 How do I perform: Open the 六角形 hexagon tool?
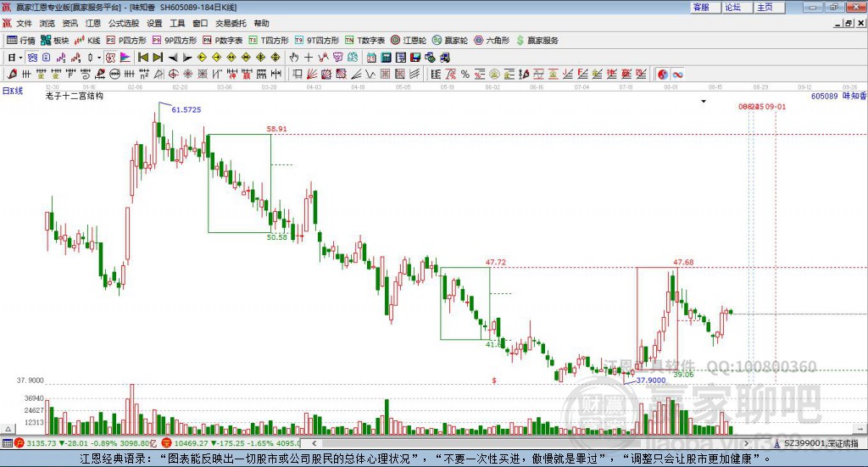[492, 41]
